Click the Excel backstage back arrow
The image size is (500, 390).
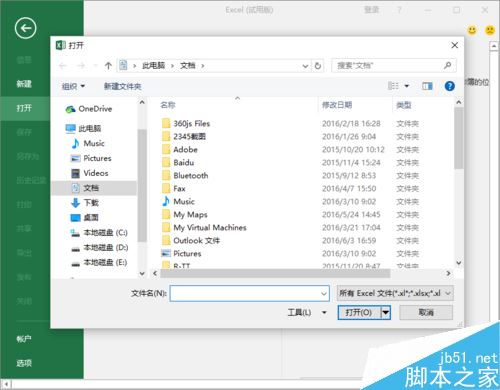pyautogui.click(x=25, y=28)
